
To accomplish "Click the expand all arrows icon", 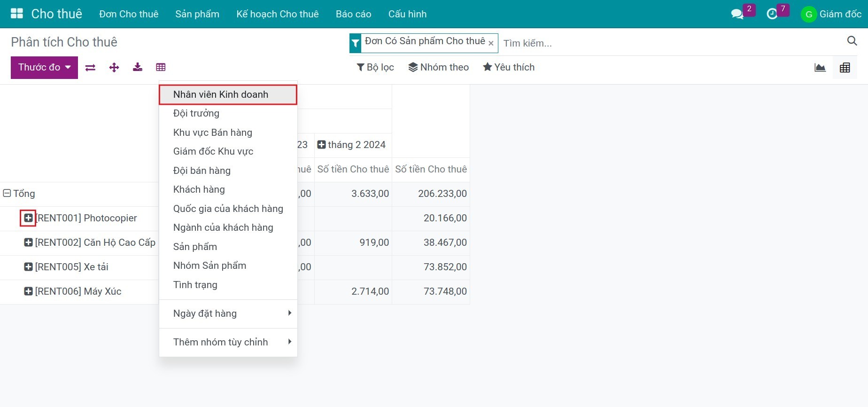I will coord(114,68).
